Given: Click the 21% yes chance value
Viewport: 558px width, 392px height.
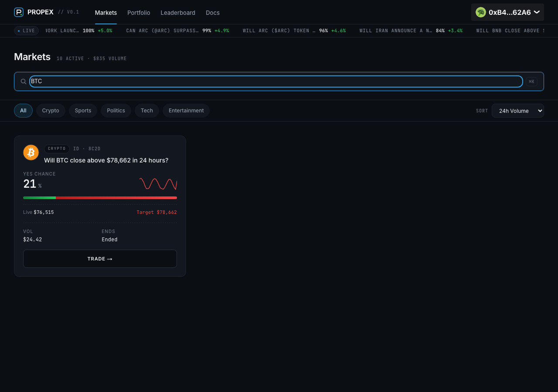Looking at the screenshot, I should pos(32,184).
